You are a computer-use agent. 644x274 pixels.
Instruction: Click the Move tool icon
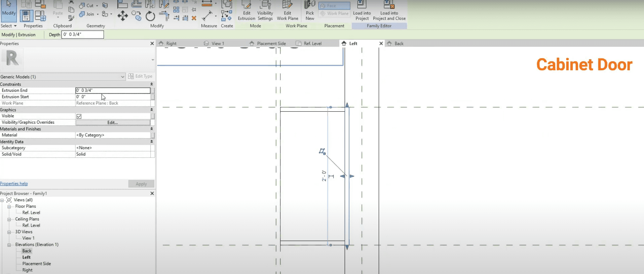[x=123, y=16]
